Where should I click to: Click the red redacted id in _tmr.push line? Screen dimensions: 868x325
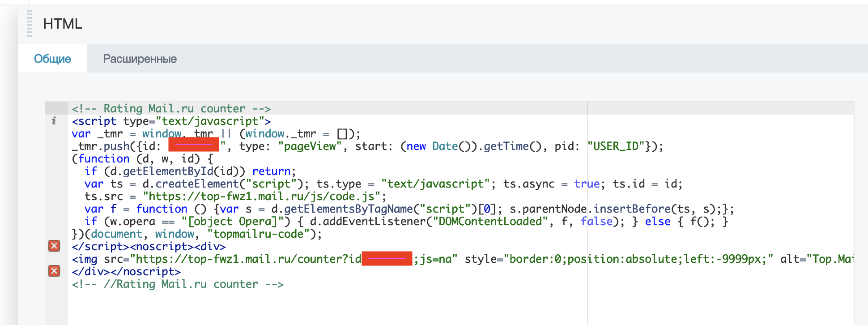click(x=193, y=145)
